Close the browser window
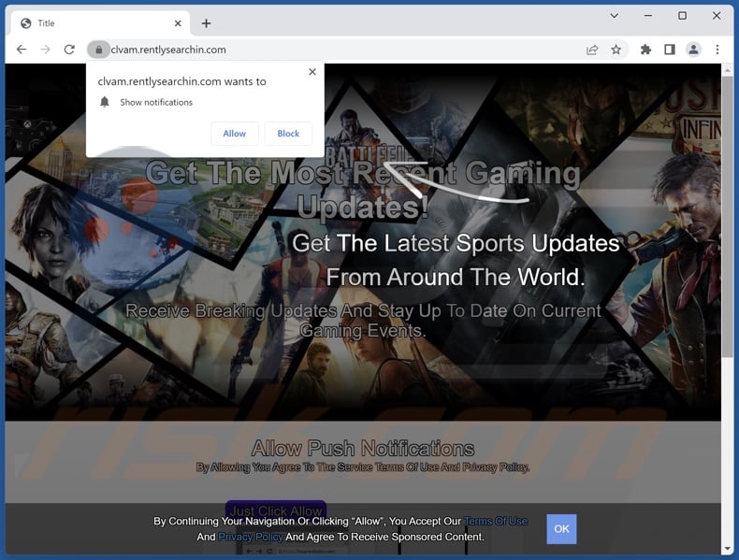 click(x=717, y=16)
